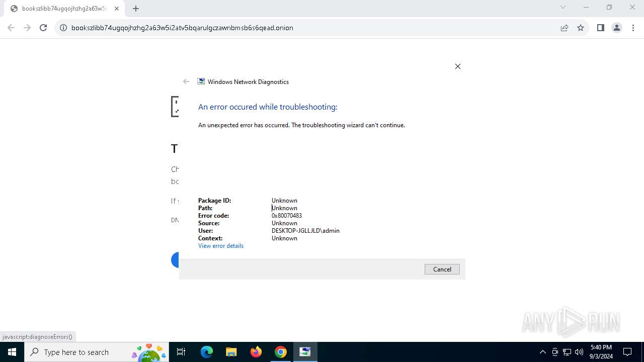The image size is (644, 362).
Task: Expand tab search chevron in title bar
Action: pos(563,7)
